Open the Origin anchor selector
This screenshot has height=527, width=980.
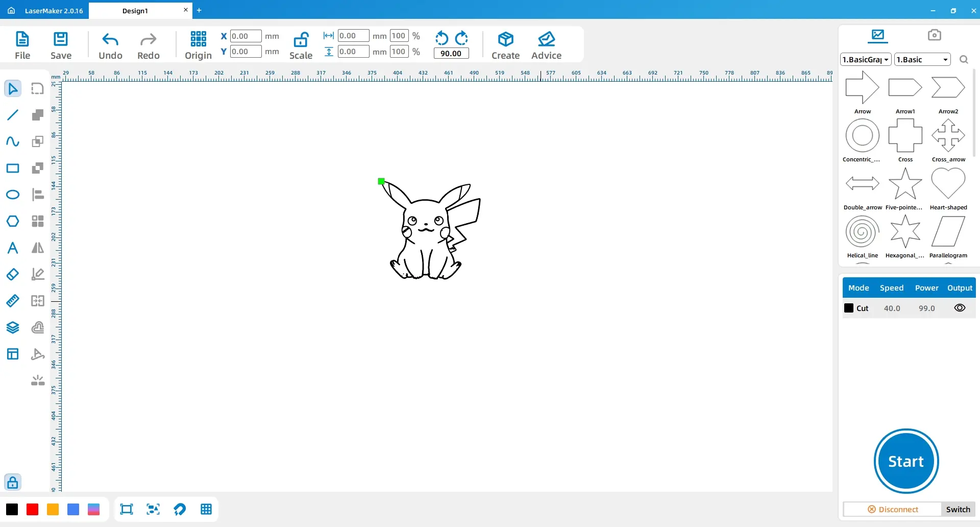tap(198, 45)
